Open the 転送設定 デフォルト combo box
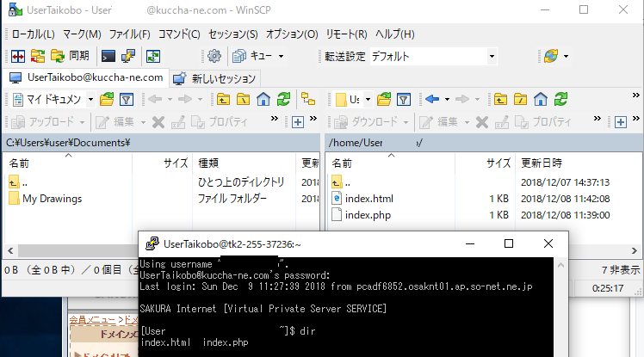Screen dimensions: 644x357 (433, 56)
